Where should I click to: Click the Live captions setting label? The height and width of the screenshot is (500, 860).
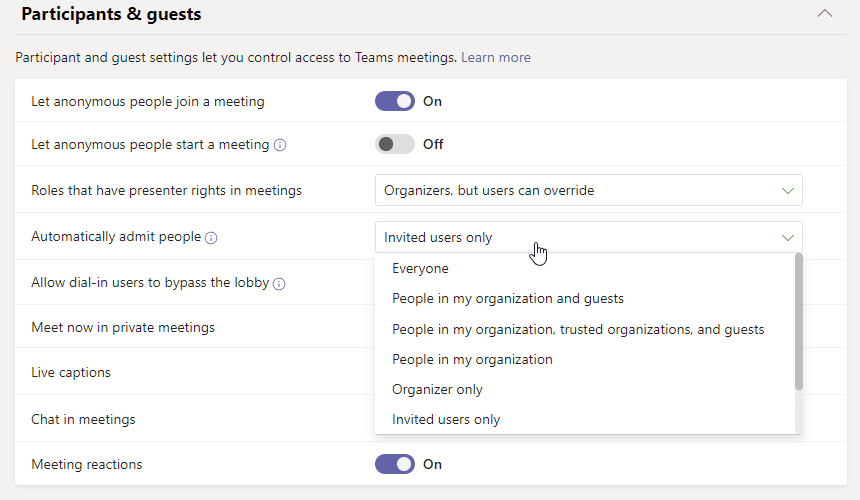click(71, 372)
